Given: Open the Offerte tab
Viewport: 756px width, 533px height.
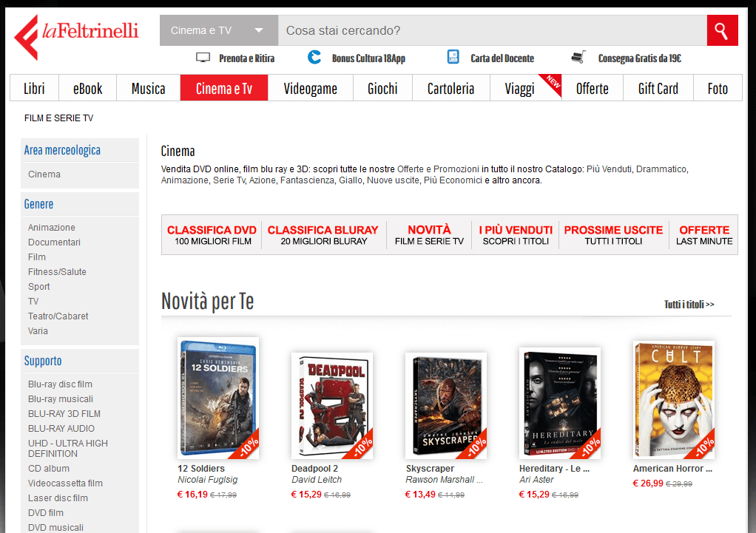Looking at the screenshot, I should [x=593, y=88].
